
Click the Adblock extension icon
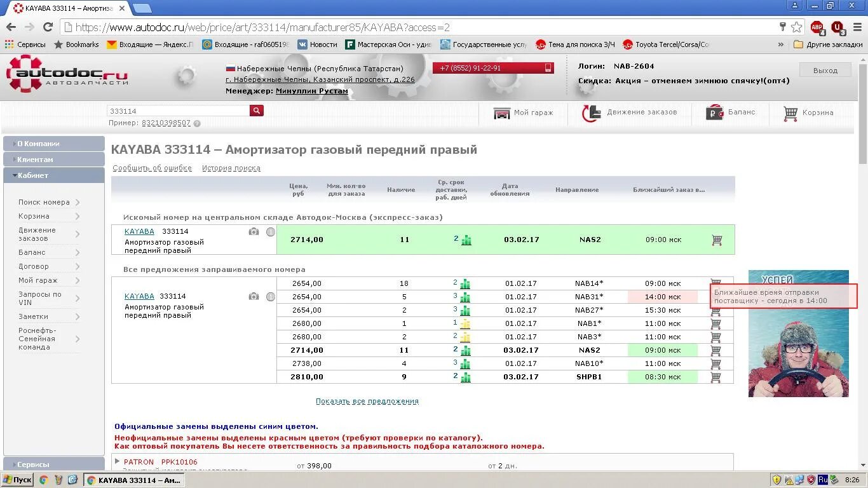pyautogui.click(x=817, y=27)
